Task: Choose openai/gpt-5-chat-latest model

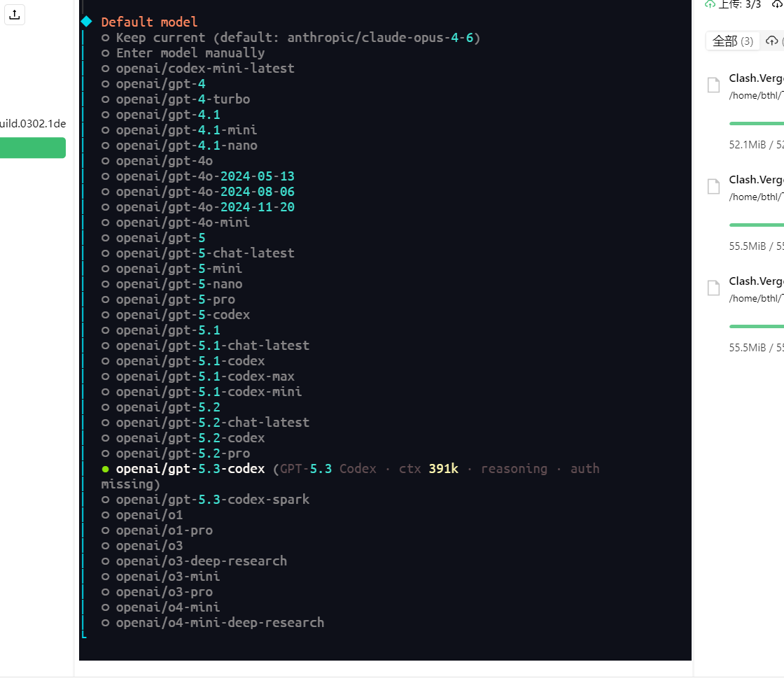Action: pyautogui.click(x=198, y=253)
